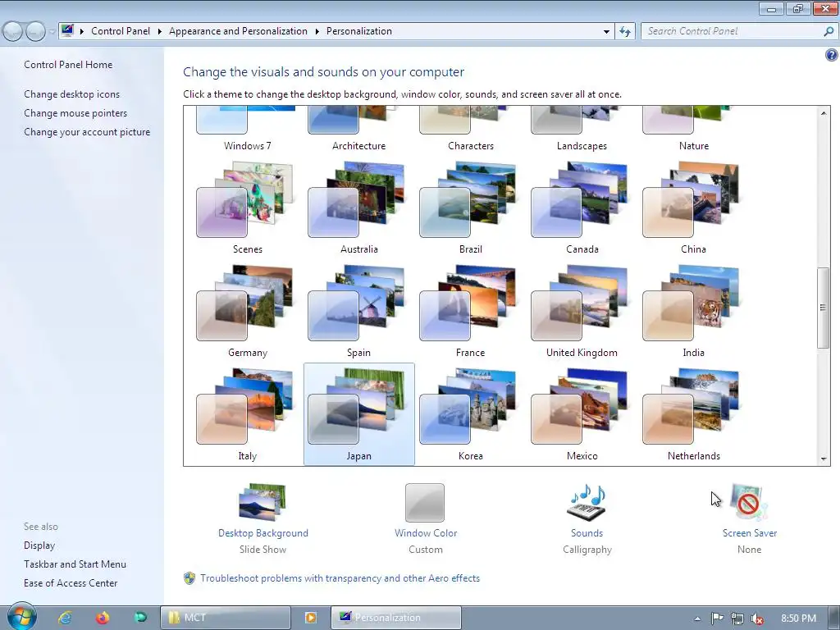Open Change mouse pointers
Viewport: 840px width, 630px height.
(75, 113)
